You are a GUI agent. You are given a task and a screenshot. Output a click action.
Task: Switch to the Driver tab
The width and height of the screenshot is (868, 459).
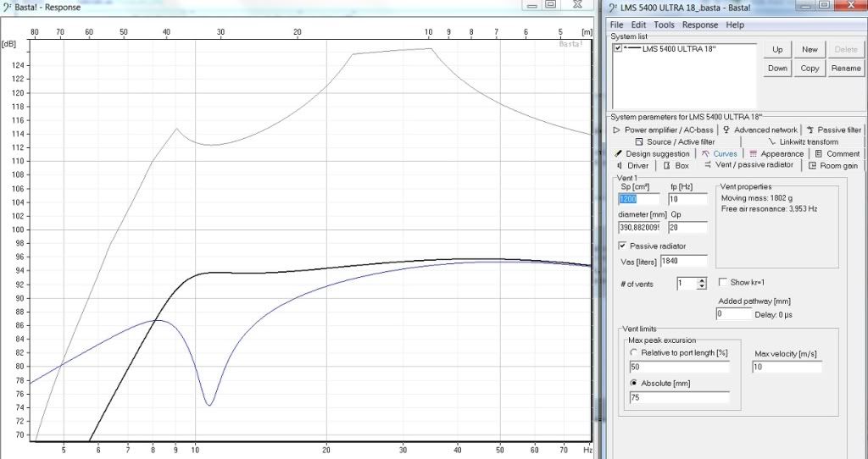pos(632,165)
